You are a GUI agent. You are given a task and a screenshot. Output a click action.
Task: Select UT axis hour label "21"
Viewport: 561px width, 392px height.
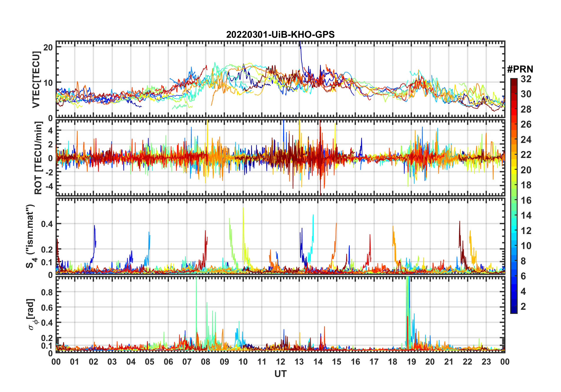coord(449,362)
